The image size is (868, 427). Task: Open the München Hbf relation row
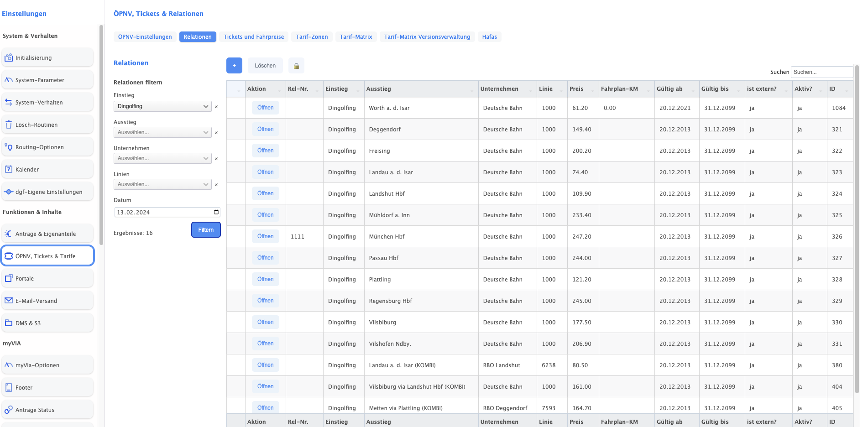[265, 236]
